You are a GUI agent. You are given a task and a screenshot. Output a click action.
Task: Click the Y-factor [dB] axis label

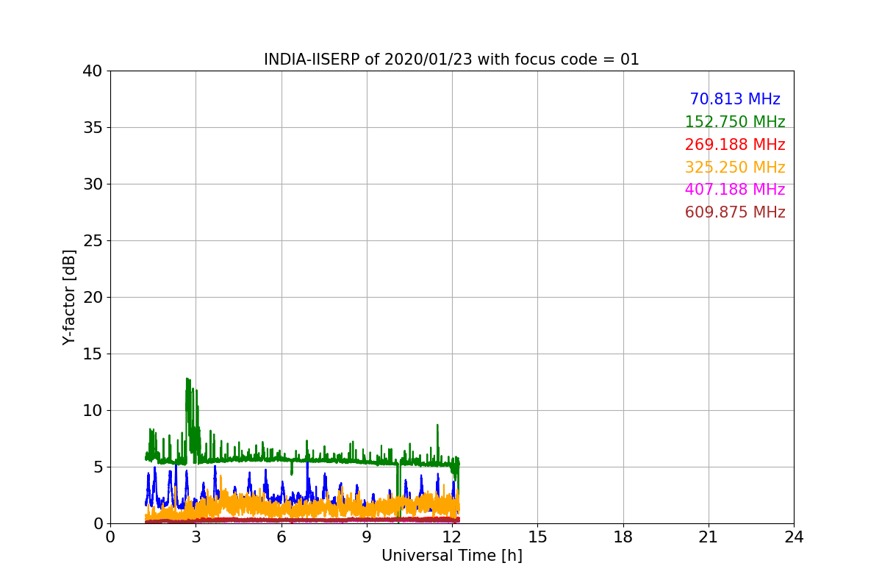pyautogui.click(x=70, y=297)
